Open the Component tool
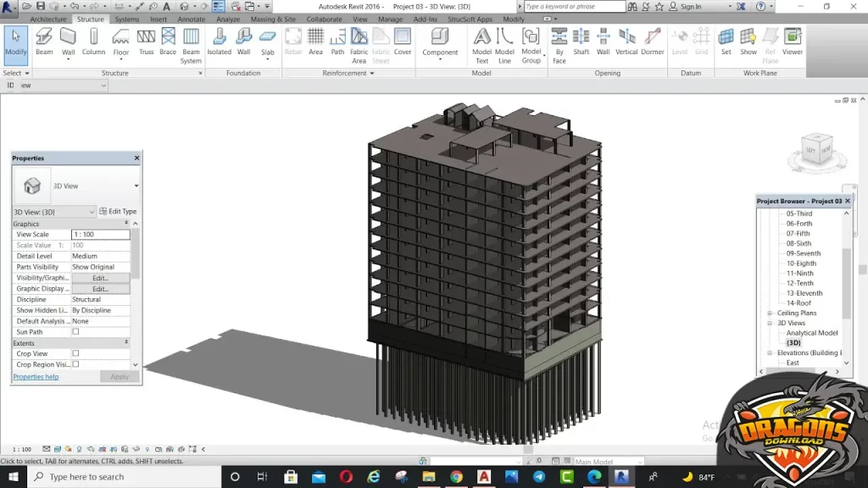 (x=438, y=41)
